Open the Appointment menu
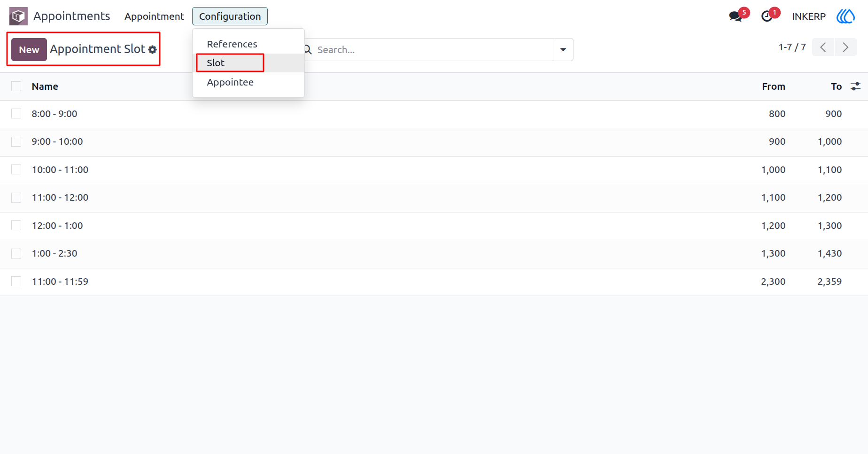The width and height of the screenshot is (868, 454). click(x=154, y=16)
